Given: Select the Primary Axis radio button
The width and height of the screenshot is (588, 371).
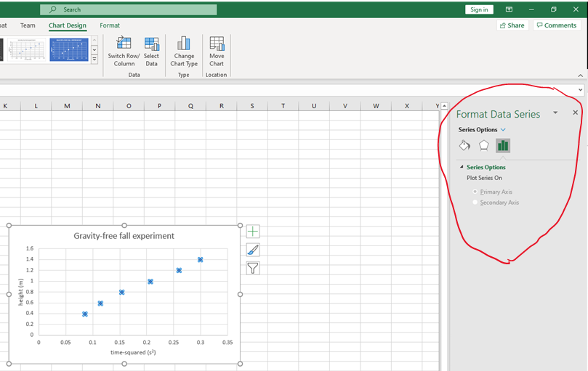Looking at the screenshot, I should point(475,192).
